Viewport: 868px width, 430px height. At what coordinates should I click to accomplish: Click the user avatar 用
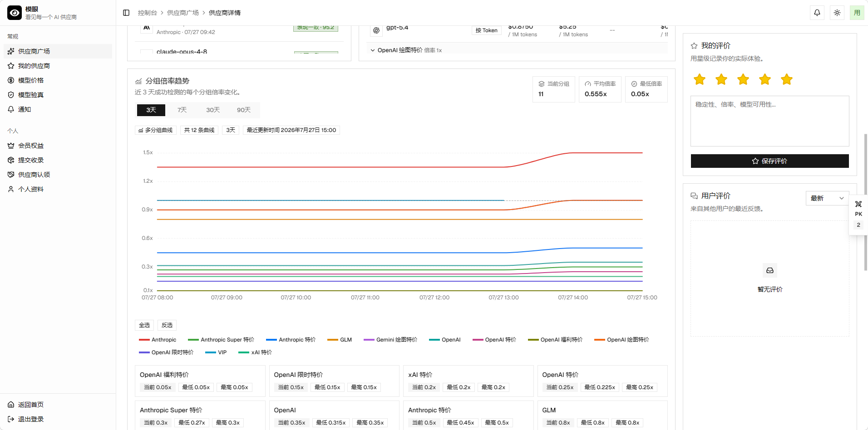(x=857, y=13)
